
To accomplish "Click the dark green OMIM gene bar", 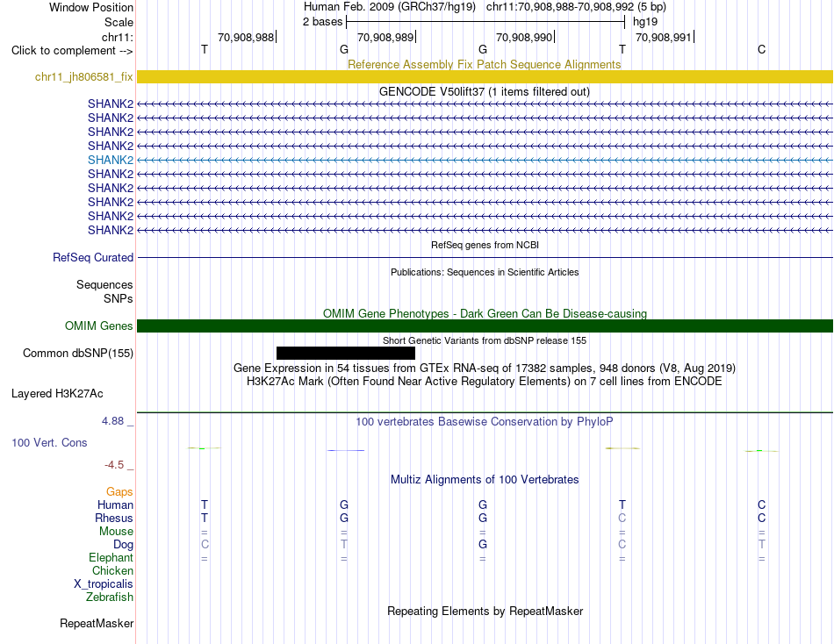I will coord(485,326).
